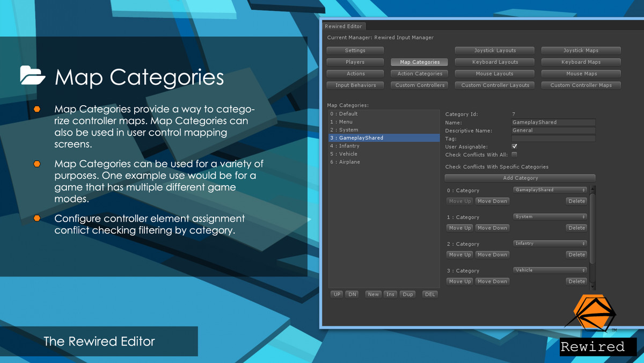Click DEL to delete the selected map category

[430, 294]
